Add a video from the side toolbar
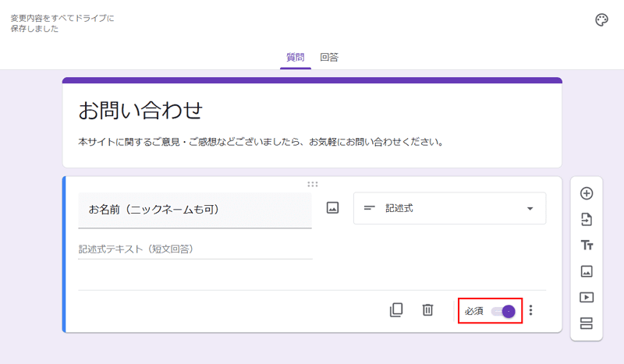The image size is (624, 364). tap(587, 297)
